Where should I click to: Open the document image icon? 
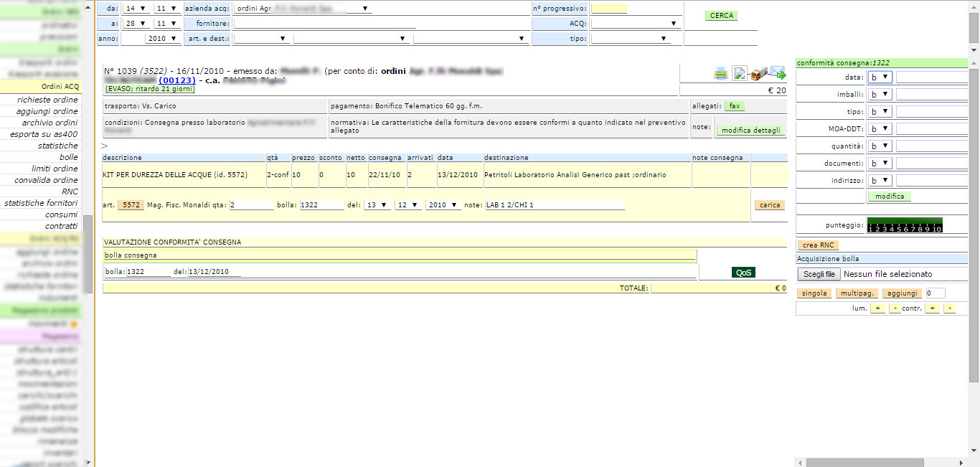pos(740,73)
